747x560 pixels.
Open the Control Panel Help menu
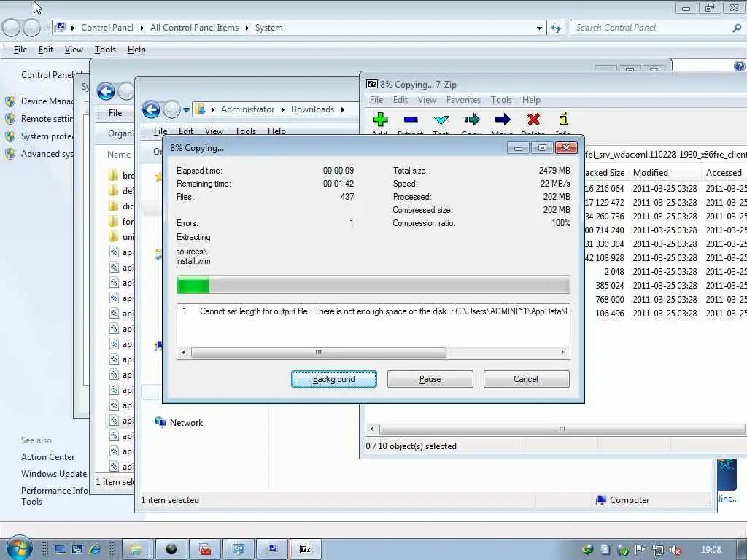click(136, 50)
